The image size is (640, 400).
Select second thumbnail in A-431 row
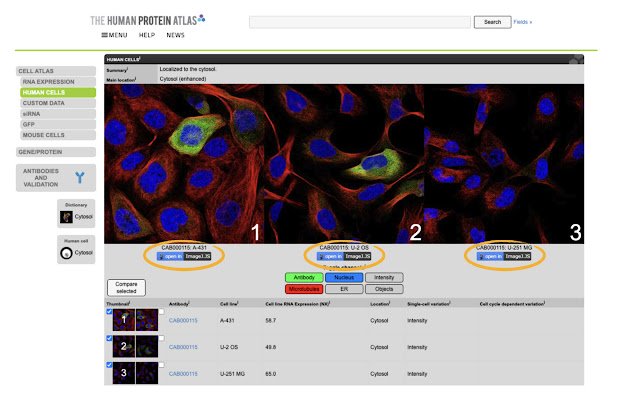(x=147, y=320)
